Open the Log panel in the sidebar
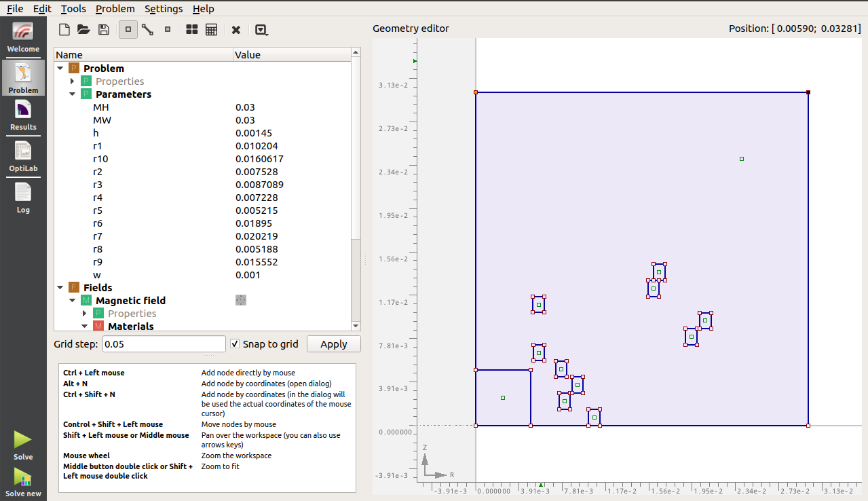868x501 pixels. [23, 198]
